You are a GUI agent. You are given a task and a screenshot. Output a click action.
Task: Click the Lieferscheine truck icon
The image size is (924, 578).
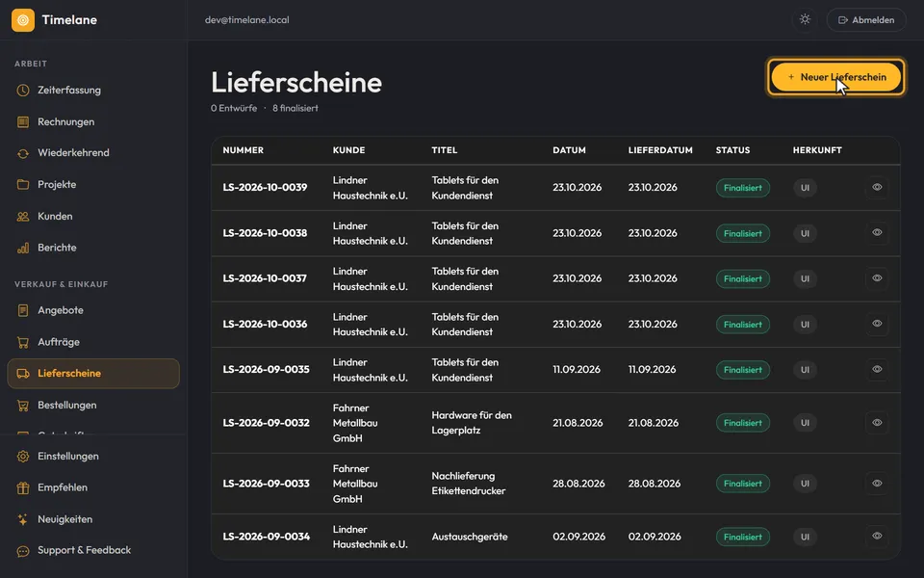pos(23,374)
